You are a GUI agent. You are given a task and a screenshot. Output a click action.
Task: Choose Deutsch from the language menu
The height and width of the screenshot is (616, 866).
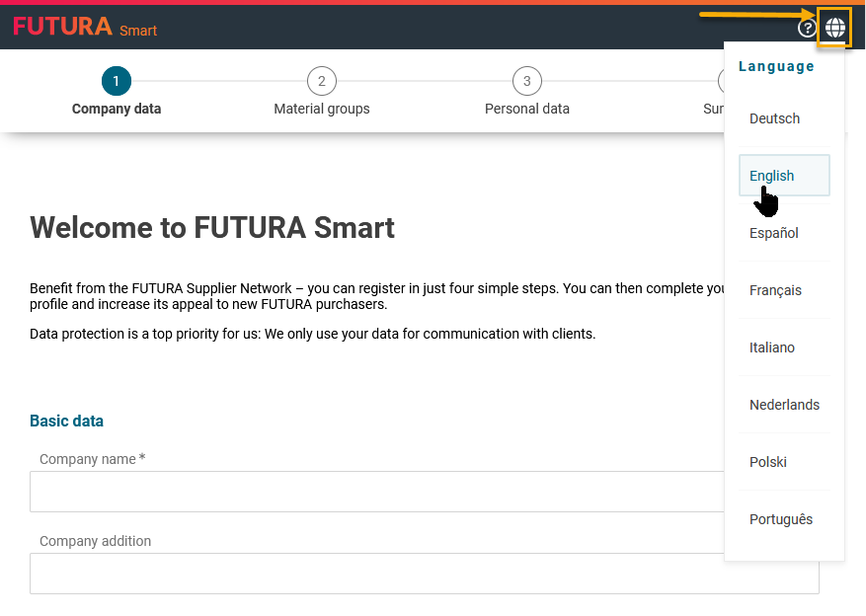775,118
